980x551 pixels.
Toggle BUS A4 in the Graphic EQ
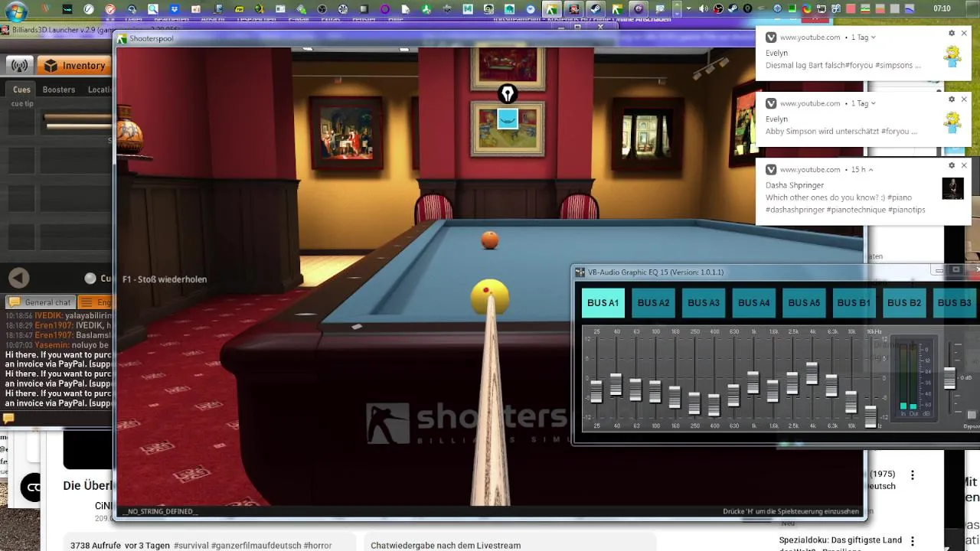click(x=754, y=302)
